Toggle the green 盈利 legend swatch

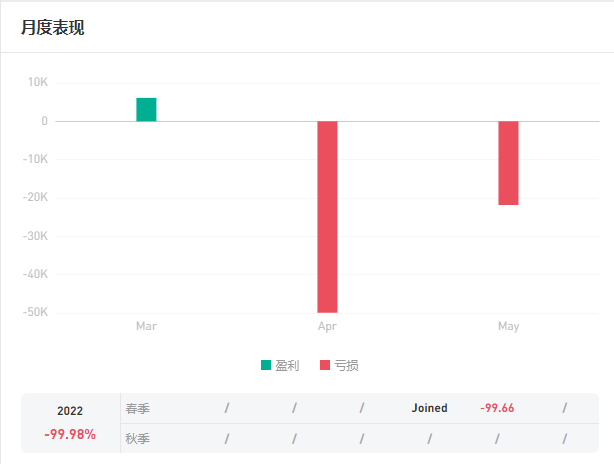(266, 365)
